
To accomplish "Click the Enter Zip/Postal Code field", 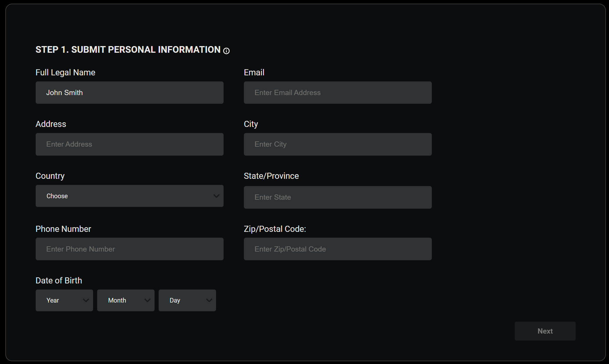I will (338, 249).
